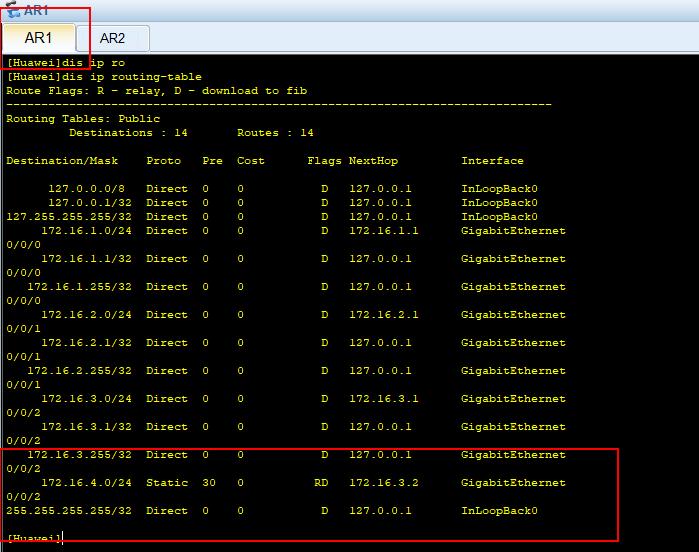The height and width of the screenshot is (552, 699).
Task: Click next hop 172.16.1.1
Action: (383, 231)
